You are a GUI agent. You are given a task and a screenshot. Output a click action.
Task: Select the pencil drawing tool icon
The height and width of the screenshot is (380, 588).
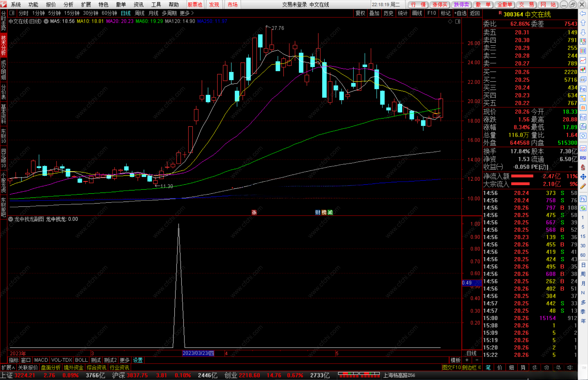tap(583, 186)
